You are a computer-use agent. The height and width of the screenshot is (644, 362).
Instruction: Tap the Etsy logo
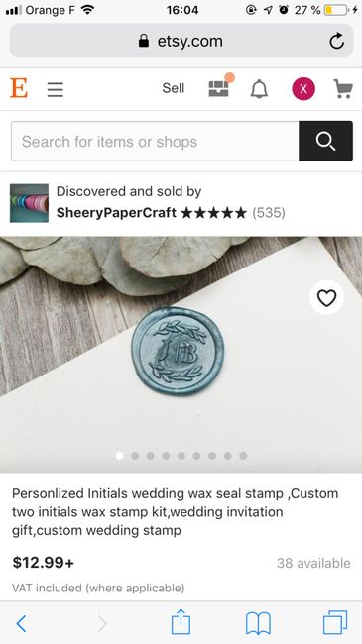(x=19, y=88)
